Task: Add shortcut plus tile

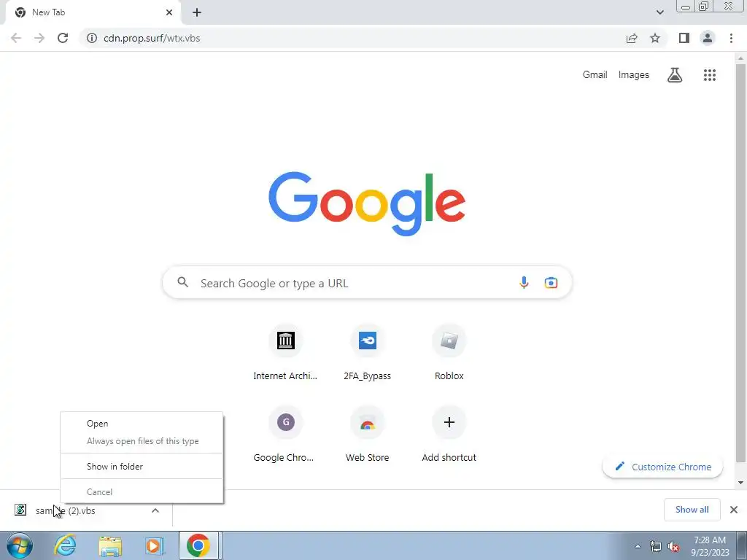Action: (449, 435)
